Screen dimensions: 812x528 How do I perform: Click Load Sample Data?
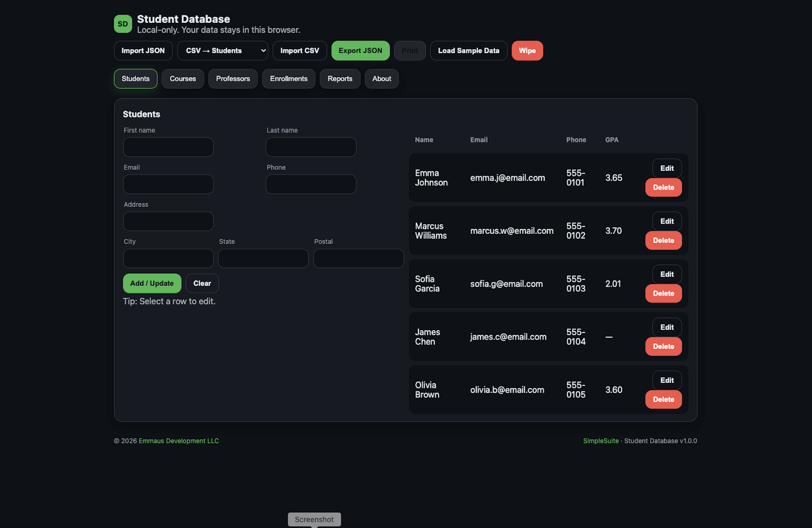(x=468, y=51)
